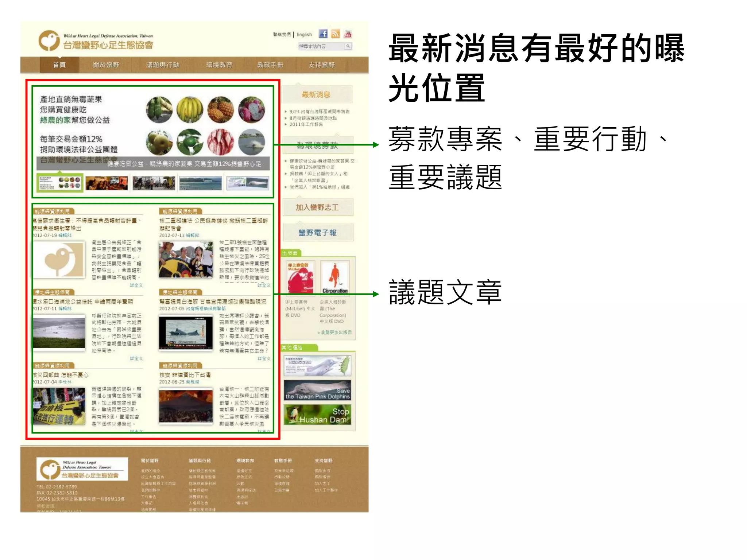
Task: Click the 蠻野電子報 sidebar button
Action: click(317, 233)
